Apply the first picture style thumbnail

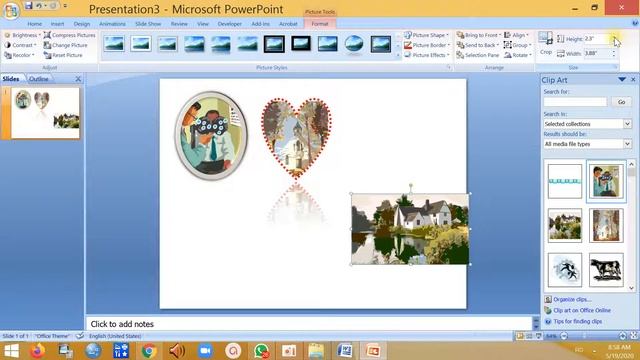114,44
